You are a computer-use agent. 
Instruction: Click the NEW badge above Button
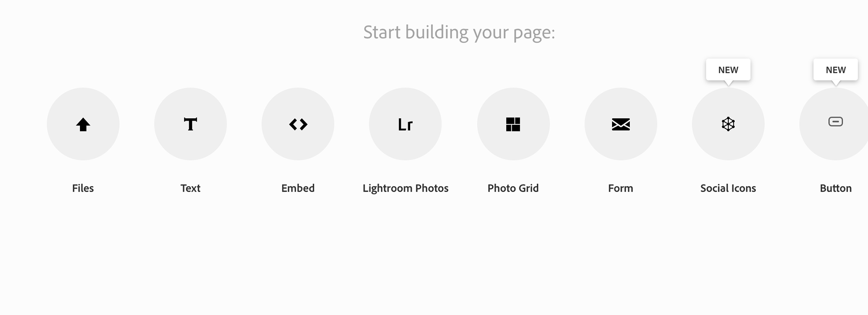click(835, 70)
